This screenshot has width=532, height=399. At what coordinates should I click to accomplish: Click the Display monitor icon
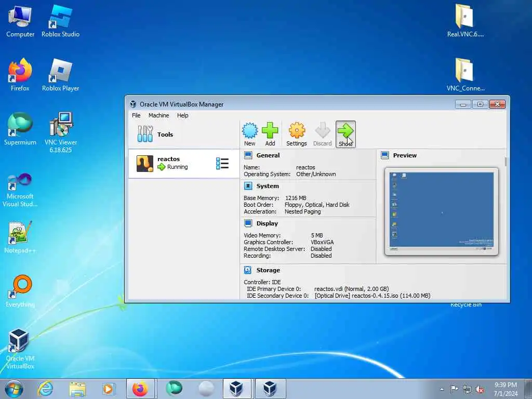point(248,223)
